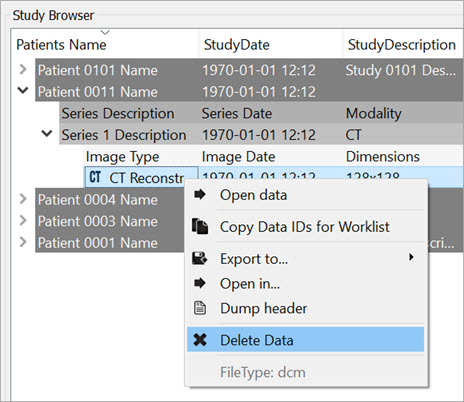Collapse the Series 1 Description node
Image resolution: width=464 pixels, height=402 pixels.
[47, 133]
